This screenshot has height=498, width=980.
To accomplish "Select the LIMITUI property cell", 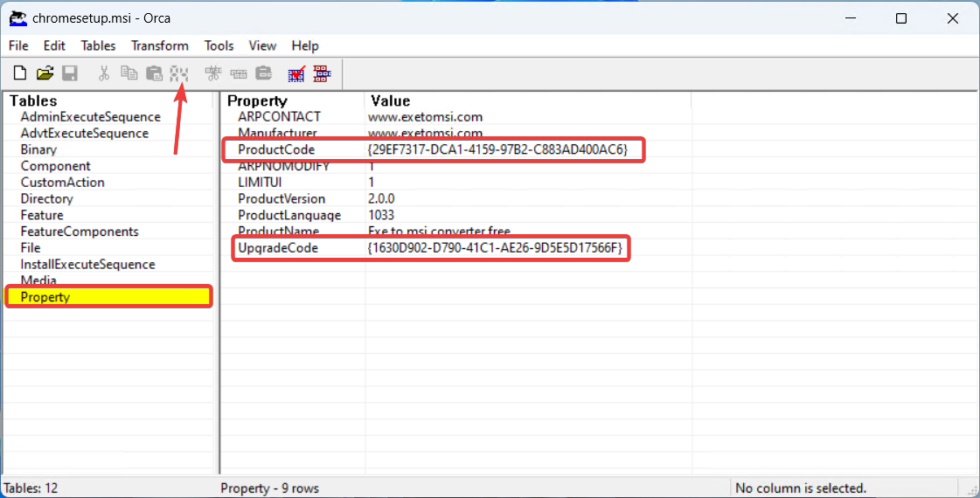I will click(260, 183).
